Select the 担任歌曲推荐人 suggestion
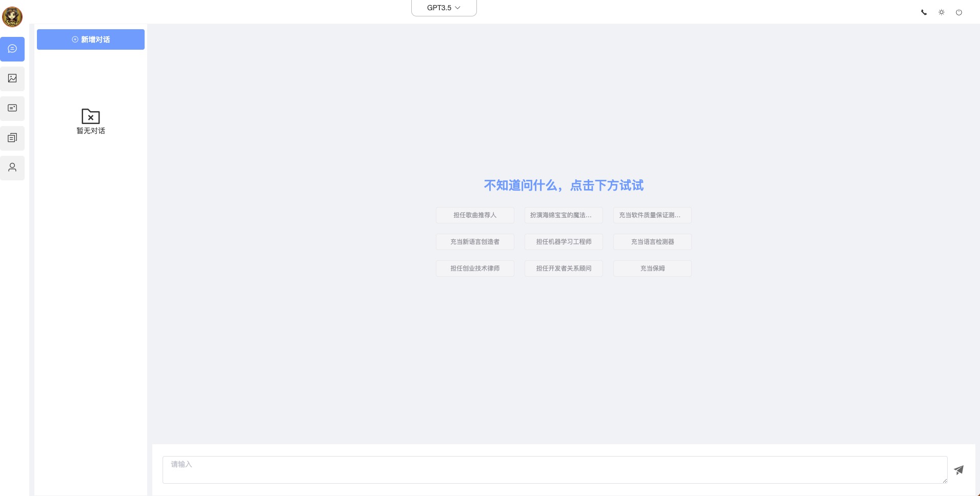Screen dimensions: 980x496 [x=474, y=215]
